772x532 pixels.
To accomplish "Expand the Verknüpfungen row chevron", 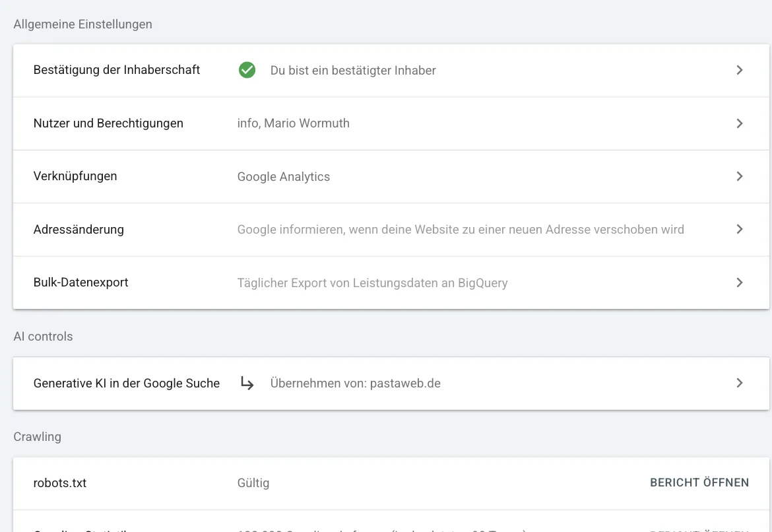I will (740, 176).
